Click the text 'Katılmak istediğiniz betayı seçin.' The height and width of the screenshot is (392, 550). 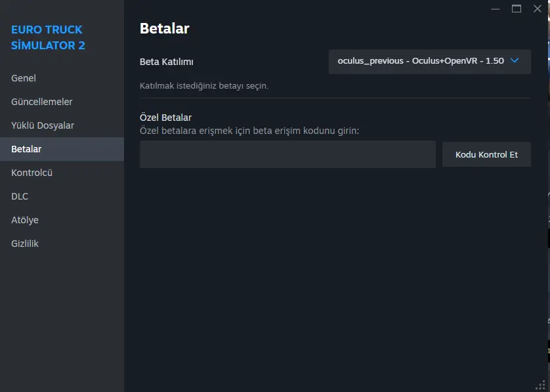coord(204,85)
